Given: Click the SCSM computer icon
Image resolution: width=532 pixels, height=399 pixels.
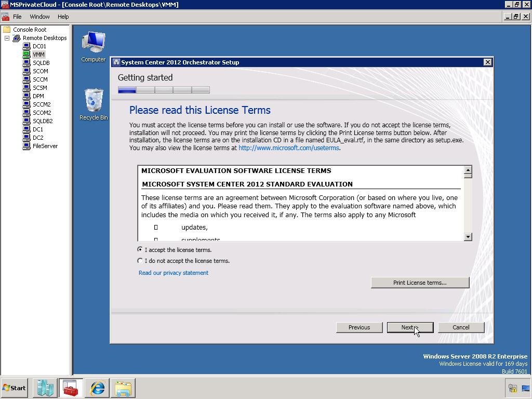Looking at the screenshot, I should click(x=26, y=87).
